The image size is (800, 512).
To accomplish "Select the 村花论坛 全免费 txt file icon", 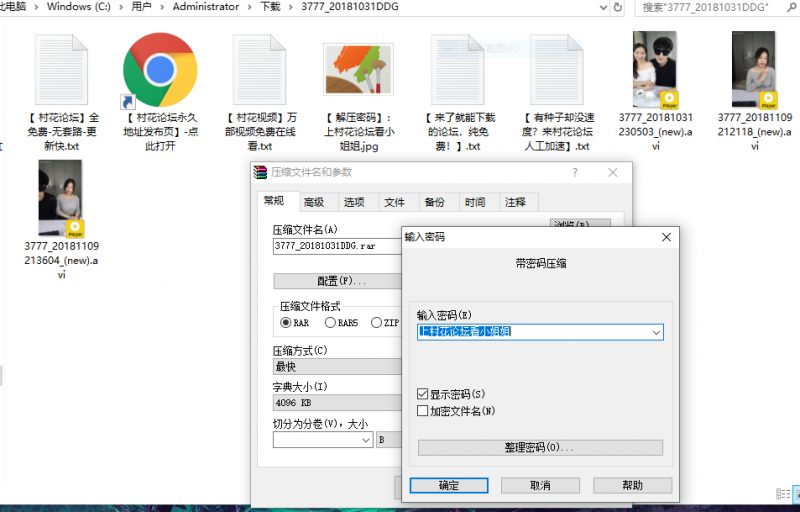I will click(61, 70).
